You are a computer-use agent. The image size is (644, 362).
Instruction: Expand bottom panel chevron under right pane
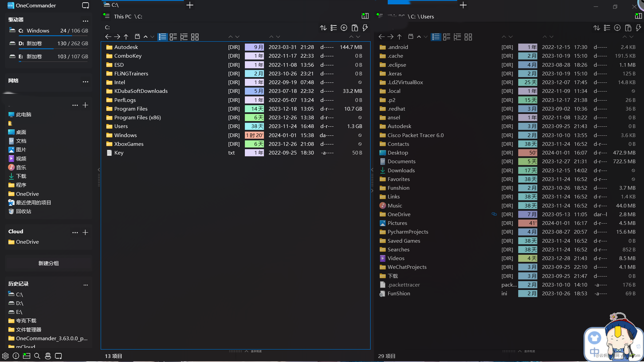520,351
